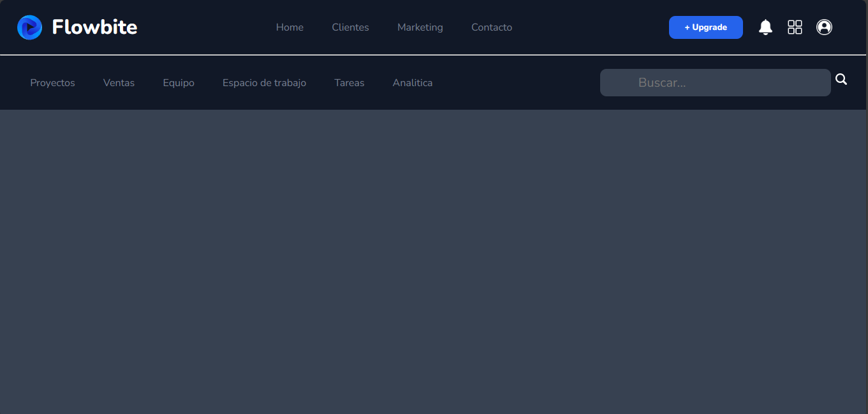Go to the Tareas section
This screenshot has width=868, height=414.
349,82
